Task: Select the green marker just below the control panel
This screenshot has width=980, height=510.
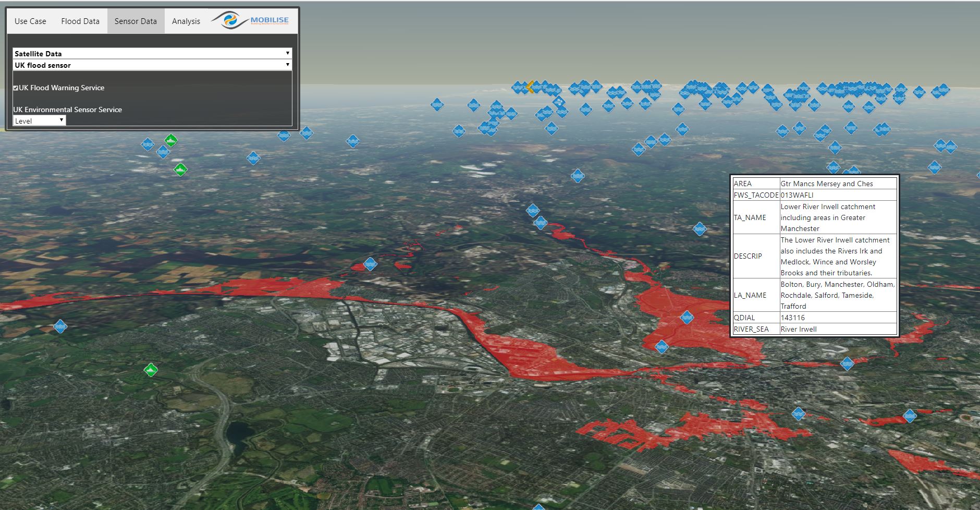Action: coord(171,140)
